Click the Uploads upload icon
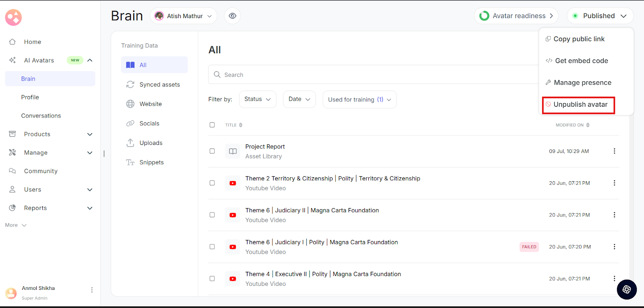Screen dimensions: 644x308 pyautogui.click(x=130, y=143)
